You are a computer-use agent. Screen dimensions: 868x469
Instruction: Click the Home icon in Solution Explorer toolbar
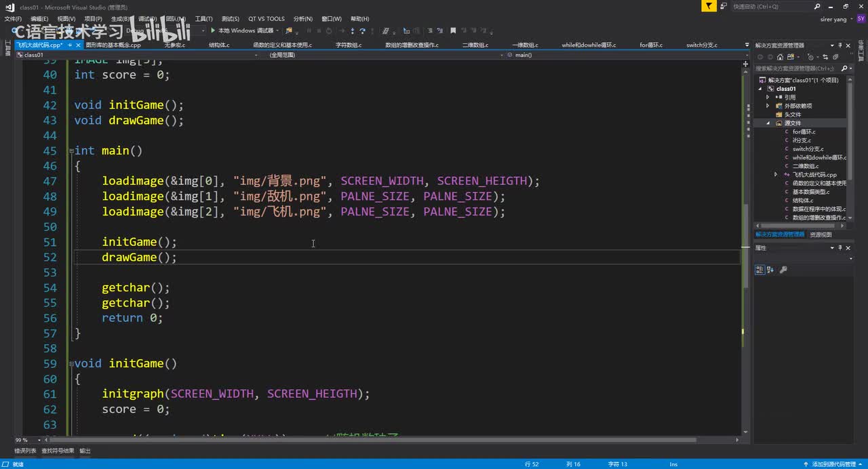pos(780,58)
